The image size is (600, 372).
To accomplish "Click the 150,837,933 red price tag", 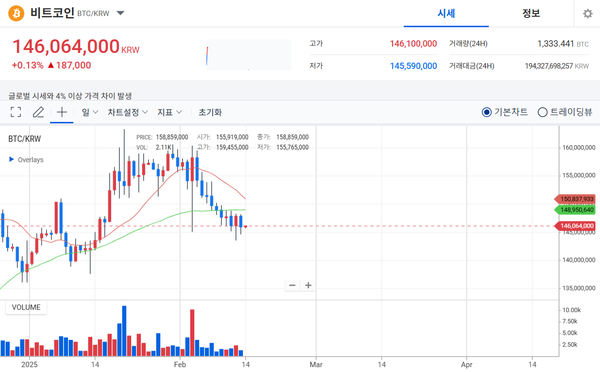I will click(575, 199).
